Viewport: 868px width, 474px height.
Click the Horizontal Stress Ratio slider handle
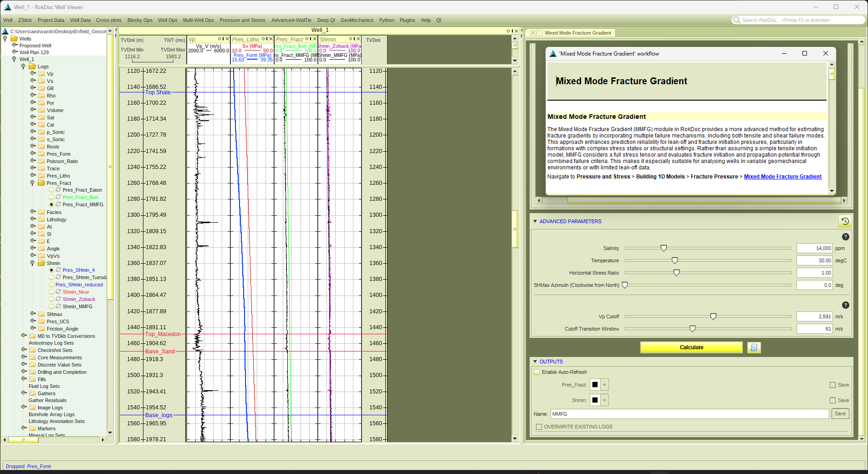click(676, 273)
